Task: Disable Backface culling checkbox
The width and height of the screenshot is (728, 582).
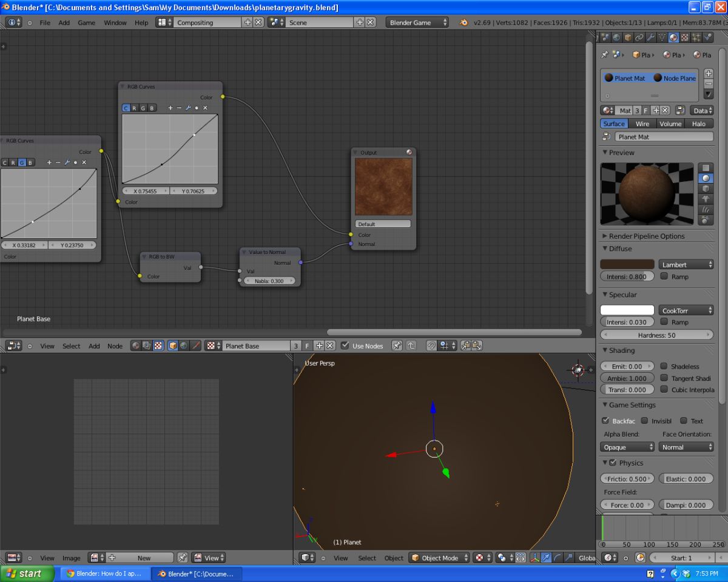Action: click(x=605, y=421)
